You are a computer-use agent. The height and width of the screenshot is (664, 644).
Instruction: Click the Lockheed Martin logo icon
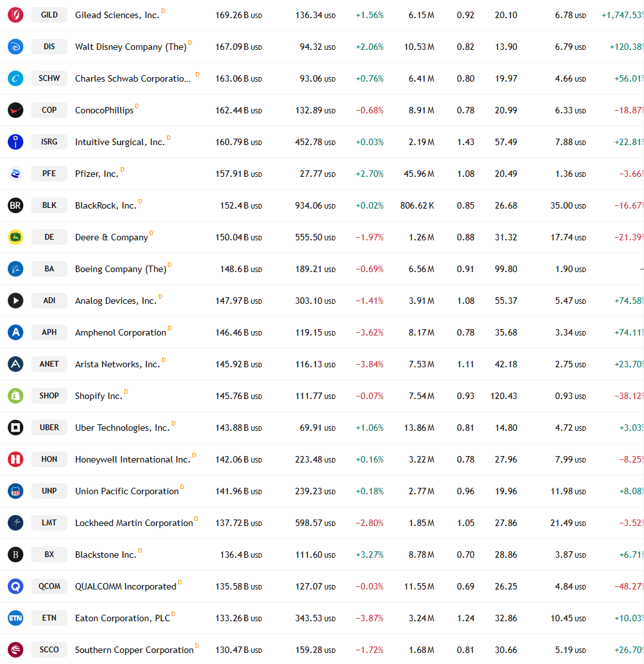pos(16,523)
